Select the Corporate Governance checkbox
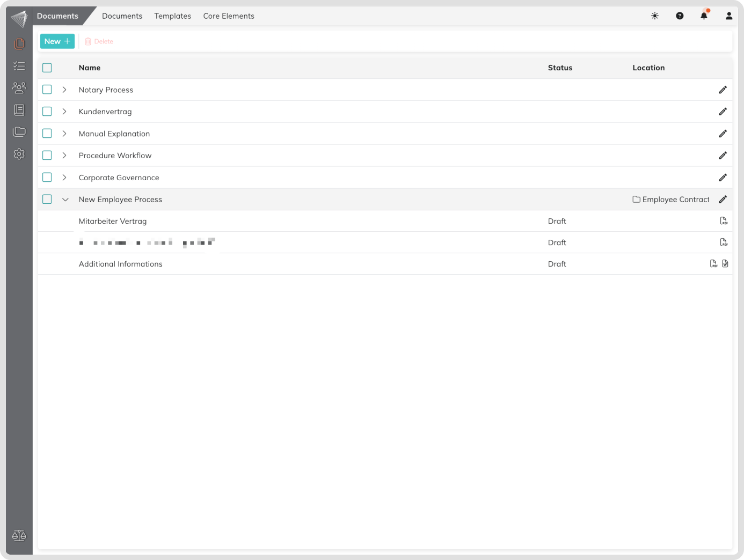The width and height of the screenshot is (744, 560). point(47,178)
